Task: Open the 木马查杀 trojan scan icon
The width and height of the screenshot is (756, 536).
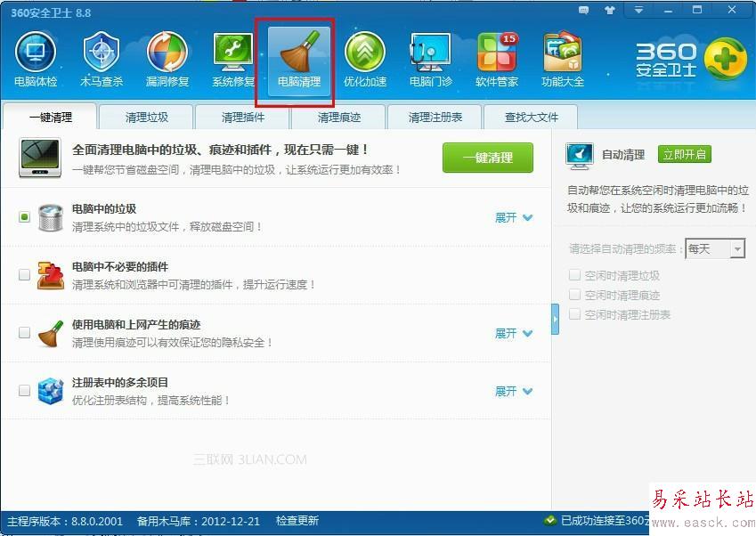Action: pyautogui.click(x=102, y=60)
